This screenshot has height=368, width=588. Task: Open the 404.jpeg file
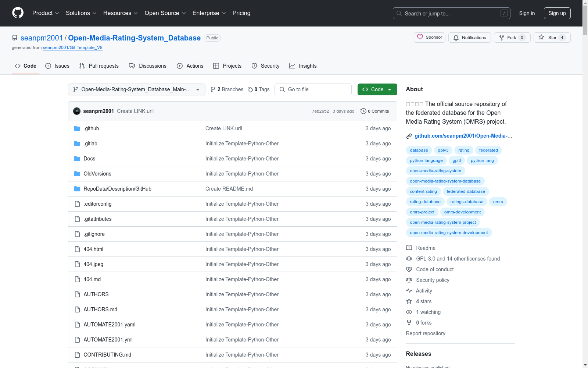coord(93,264)
